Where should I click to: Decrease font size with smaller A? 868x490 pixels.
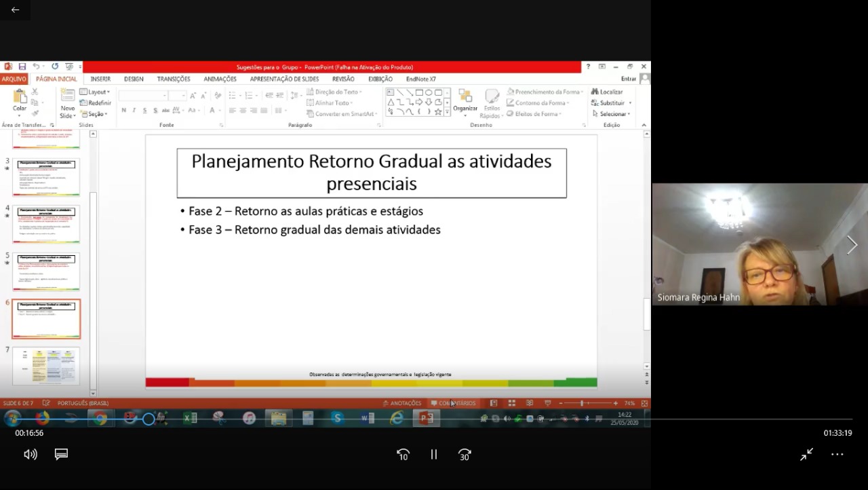coord(203,96)
